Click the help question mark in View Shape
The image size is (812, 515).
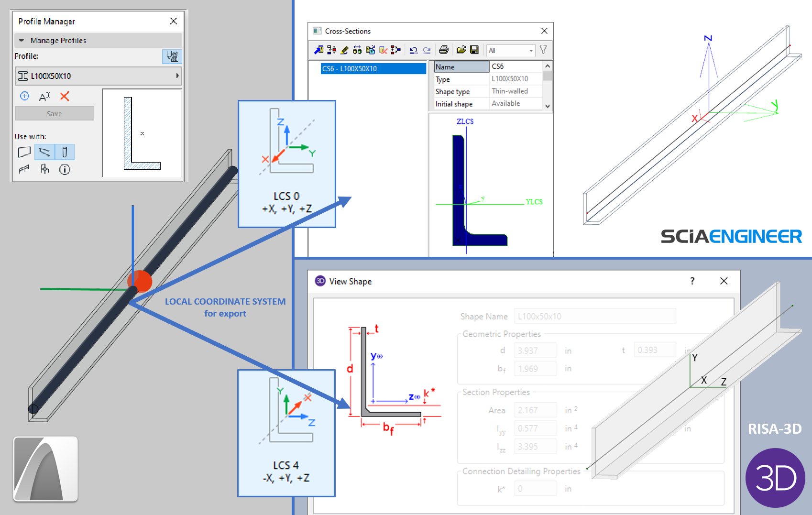pyautogui.click(x=692, y=281)
